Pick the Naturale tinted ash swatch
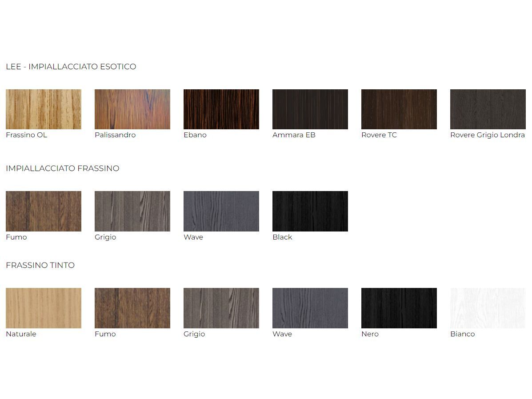The image size is (532, 399). [44, 308]
